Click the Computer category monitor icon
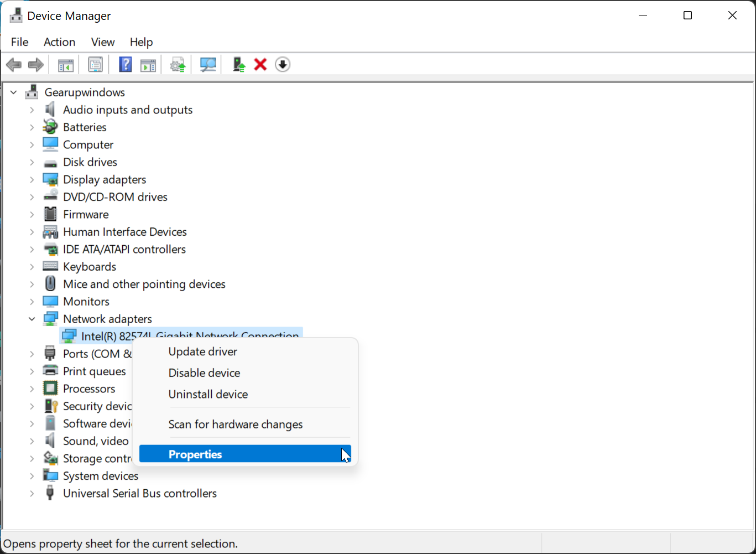756x554 pixels. (50, 144)
